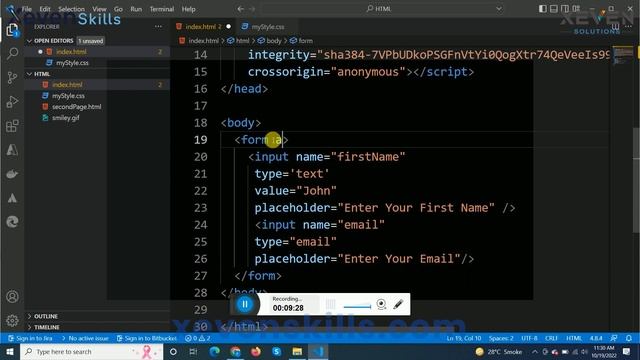This screenshot has width=640, height=360.
Task: Open the View menu
Action: coord(99,9)
